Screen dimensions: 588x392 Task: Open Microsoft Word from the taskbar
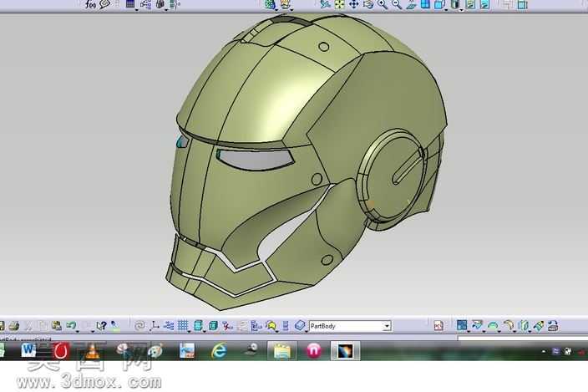pyautogui.click(x=28, y=350)
